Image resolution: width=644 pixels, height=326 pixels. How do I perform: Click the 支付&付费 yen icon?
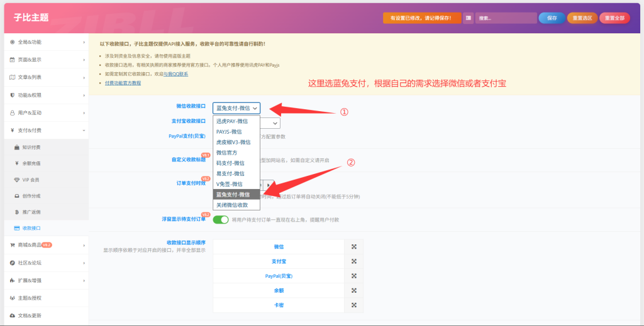[13, 131]
